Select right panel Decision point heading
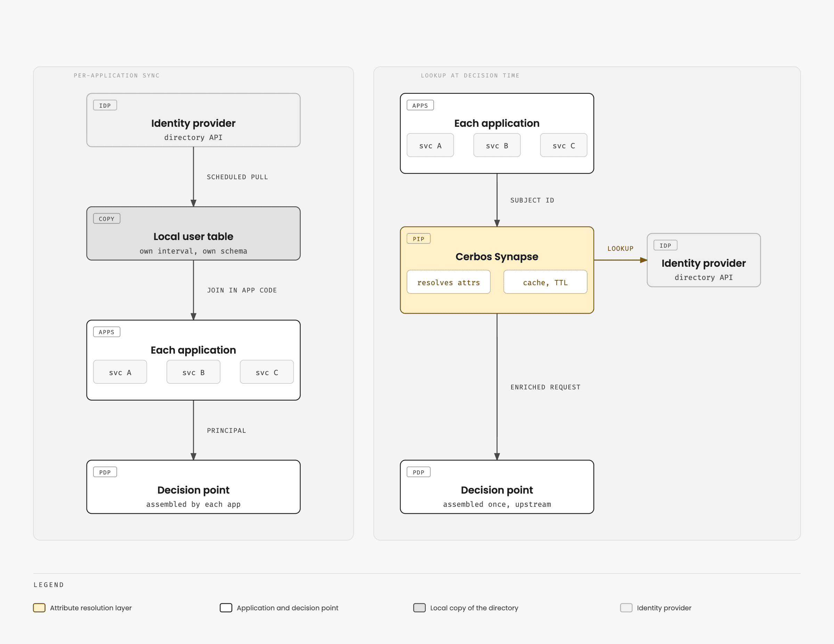The height and width of the screenshot is (644, 834). pos(497,490)
